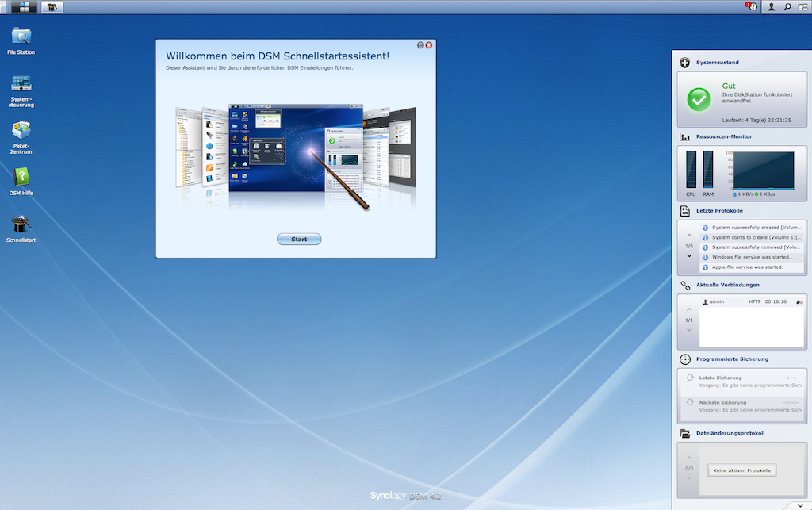Select log 'Apple file service was started.'
Viewport: 812px width, 510px height.
(x=752, y=267)
